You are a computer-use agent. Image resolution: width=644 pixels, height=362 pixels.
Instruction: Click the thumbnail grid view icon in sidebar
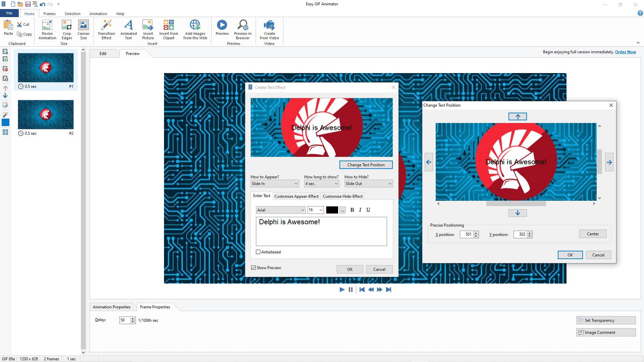coord(5,132)
